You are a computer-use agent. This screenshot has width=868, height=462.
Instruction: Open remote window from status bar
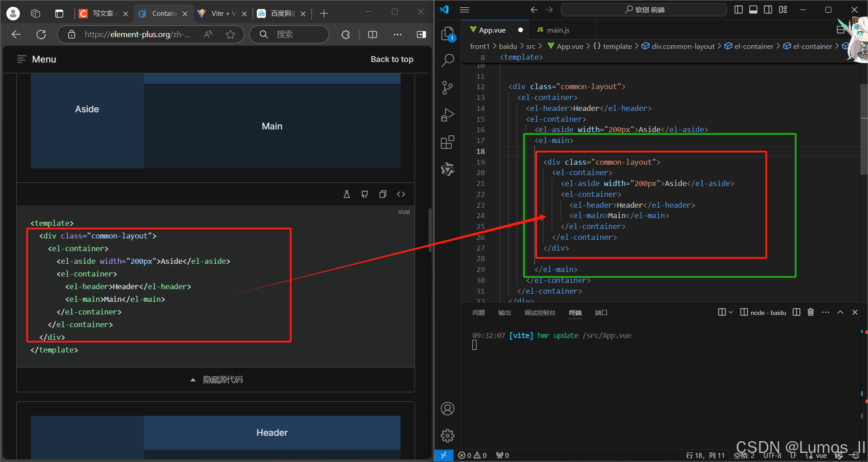[443, 455]
